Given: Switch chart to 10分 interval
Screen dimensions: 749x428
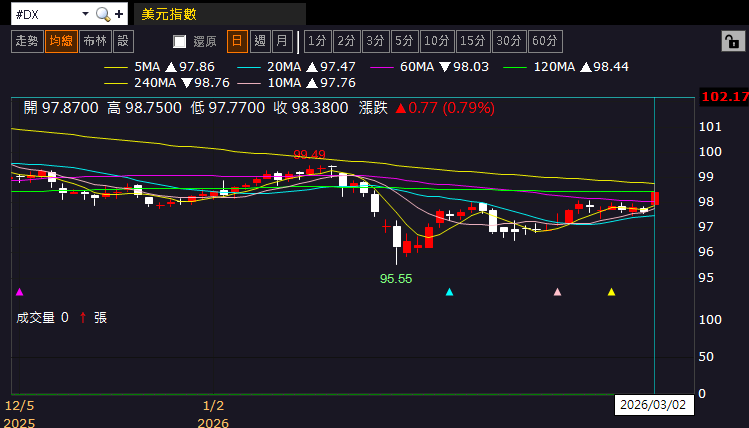Looking at the screenshot, I should tap(437, 42).
